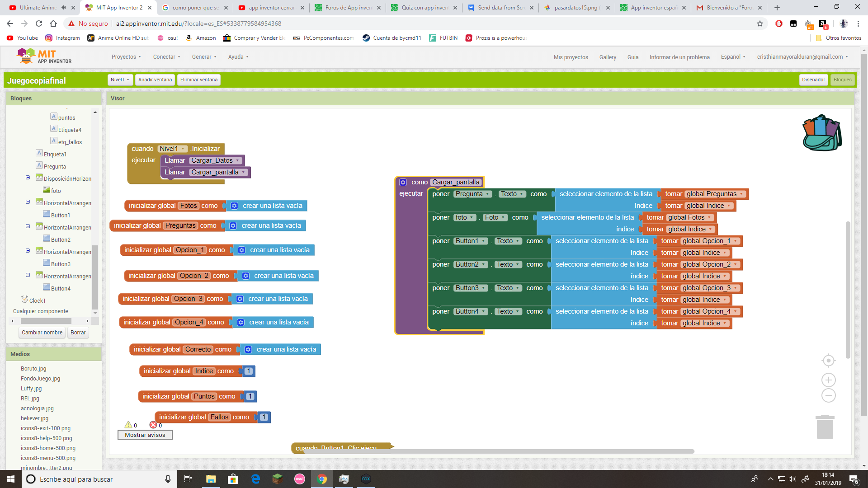Open Mis proyectos

coord(571,57)
